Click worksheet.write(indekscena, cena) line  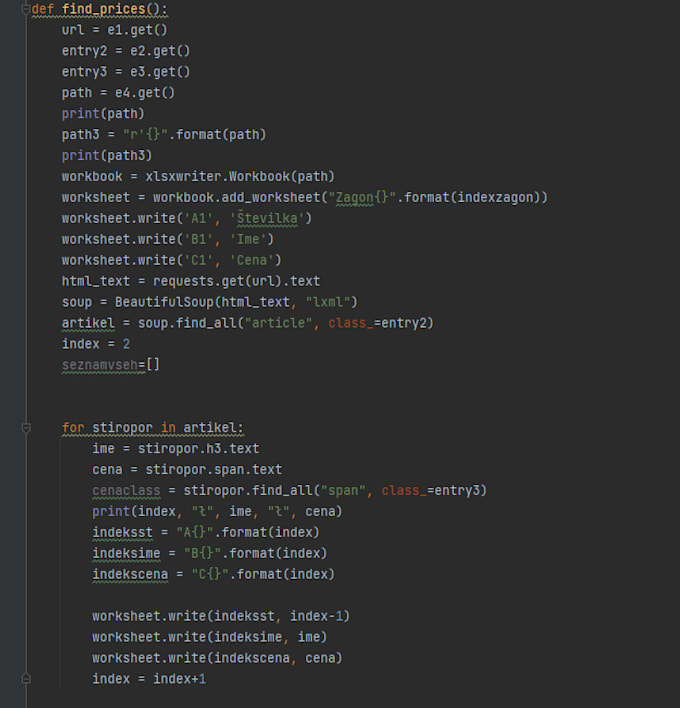coord(217,658)
